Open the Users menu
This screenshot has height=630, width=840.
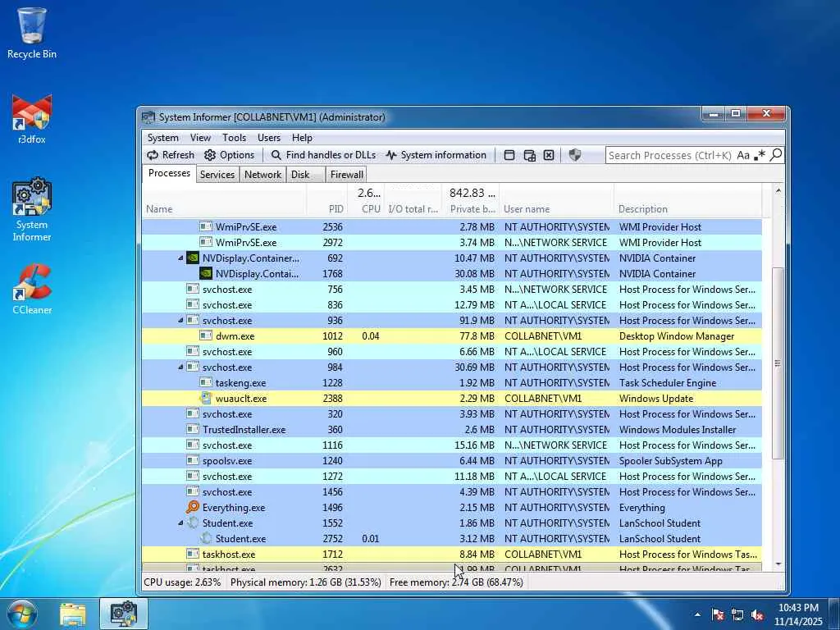268,138
